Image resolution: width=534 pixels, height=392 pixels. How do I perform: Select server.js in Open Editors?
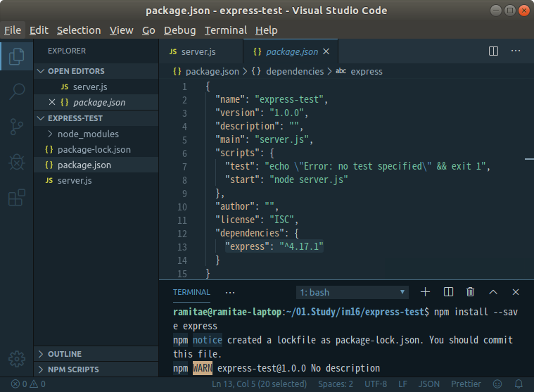pos(96,87)
